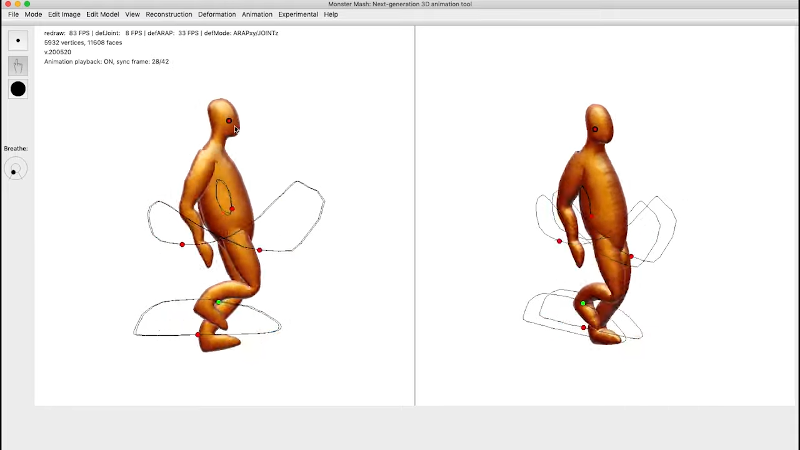Click the head control point on left model

click(x=229, y=121)
